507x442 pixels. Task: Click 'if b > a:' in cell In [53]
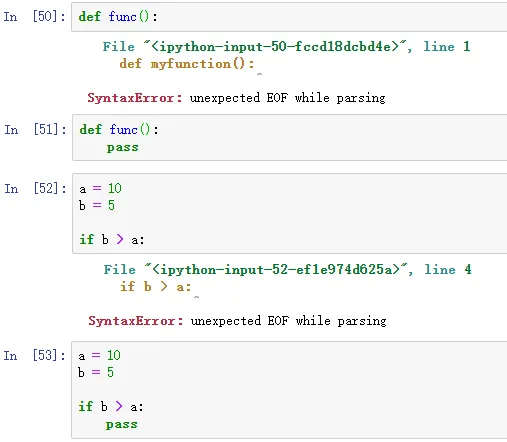pyautogui.click(x=111, y=406)
